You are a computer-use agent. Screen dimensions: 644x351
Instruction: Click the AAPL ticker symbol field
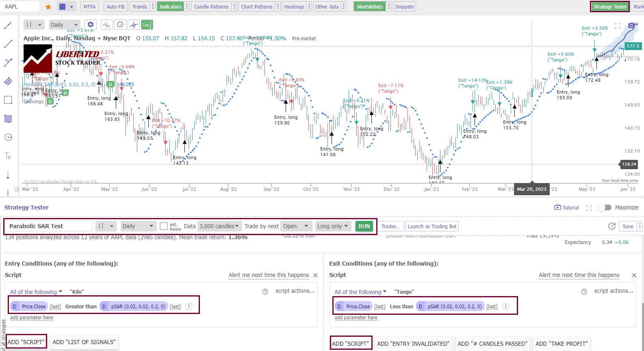point(20,7)
